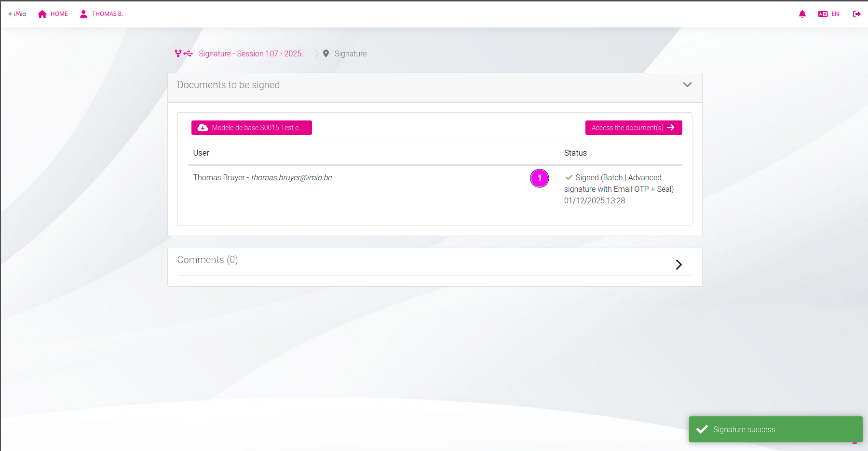Click the iMio logo
This screenshot has height=451, width=868.
(x=17, y=14)
